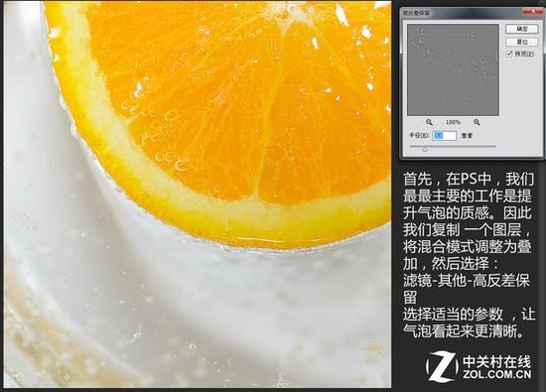Zoom out the High Pass preview

[x=429, y=122]
